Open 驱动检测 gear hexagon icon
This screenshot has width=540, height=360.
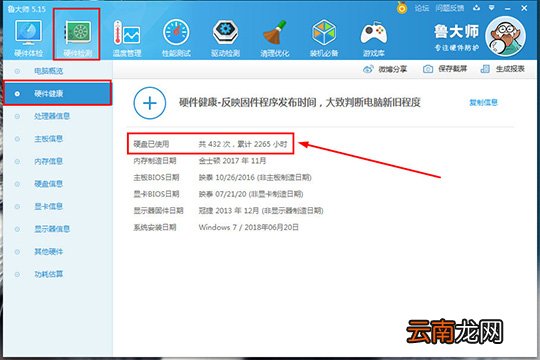[x=225, y=33]
